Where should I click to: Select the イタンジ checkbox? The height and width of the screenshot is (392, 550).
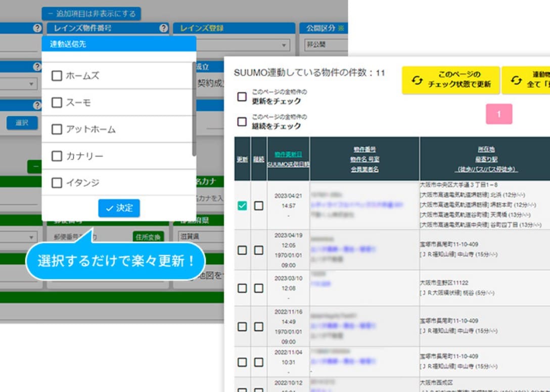point(57,183)
